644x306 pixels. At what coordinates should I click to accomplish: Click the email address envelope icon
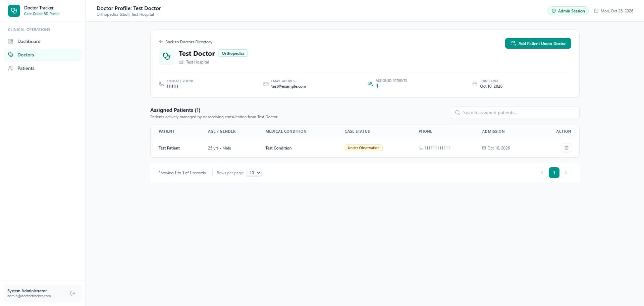(x=266, y=84)
